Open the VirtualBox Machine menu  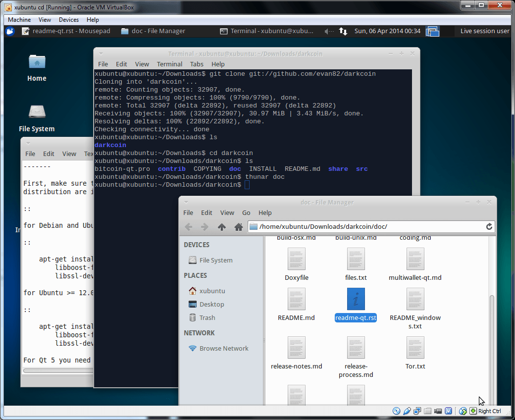pyautogui.click(x=19, y=20)
